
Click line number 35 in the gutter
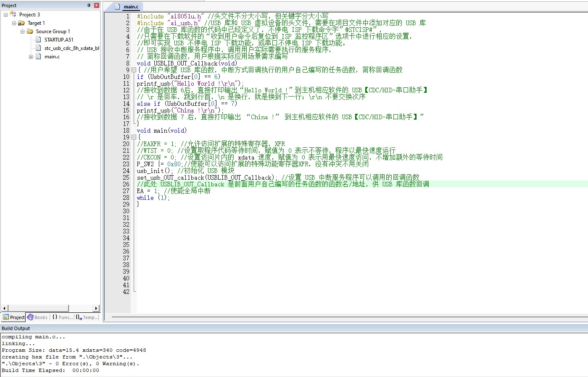click(x=126, y=245)
